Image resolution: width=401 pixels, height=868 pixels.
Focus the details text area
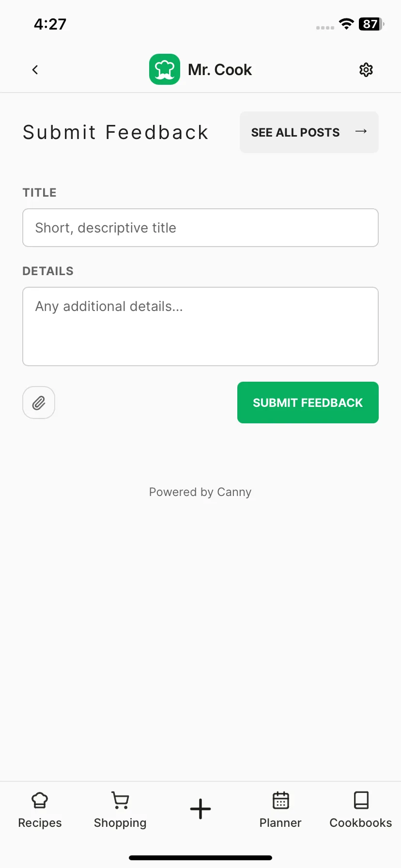[200, 326]
